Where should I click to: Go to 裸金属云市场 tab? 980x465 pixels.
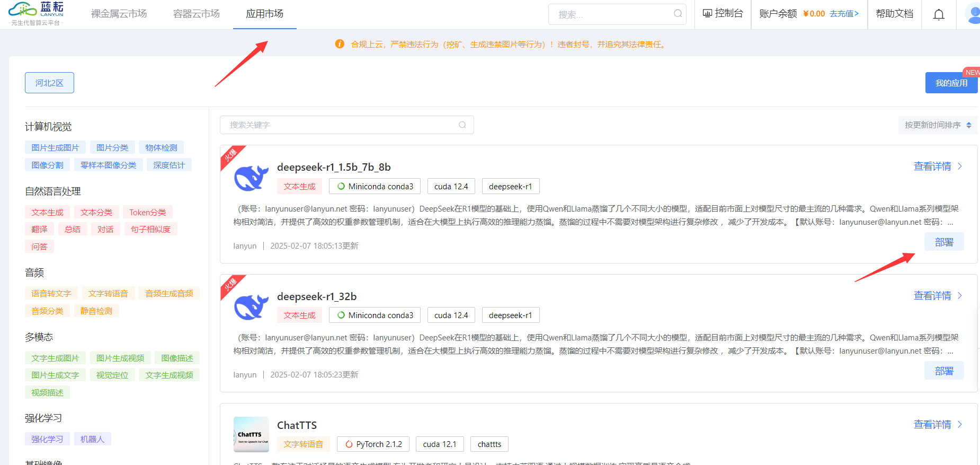tap(119, 14)
